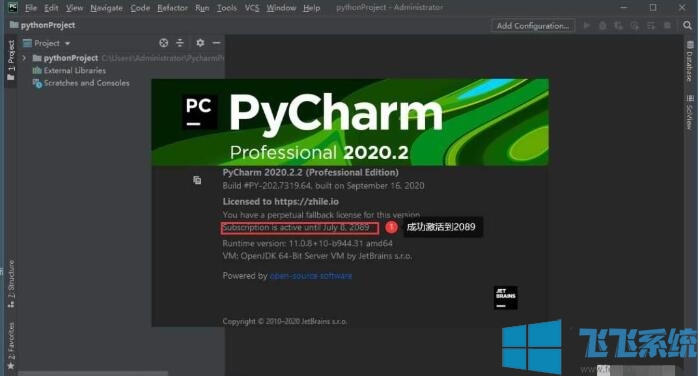Select pythonProject folder in tree
The height and width of the screenshot is (376, 699).
click(x=70, y=58)
